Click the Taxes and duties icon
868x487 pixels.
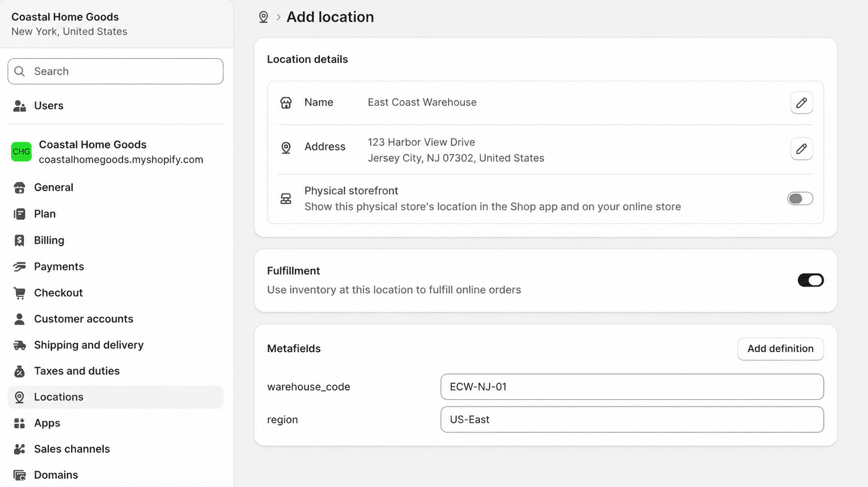[x=20, y=371]
